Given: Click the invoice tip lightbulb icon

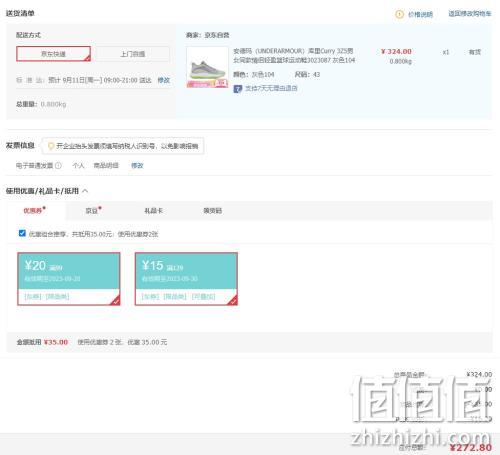Looking at the screenshot, I should [x=51, y=146].
